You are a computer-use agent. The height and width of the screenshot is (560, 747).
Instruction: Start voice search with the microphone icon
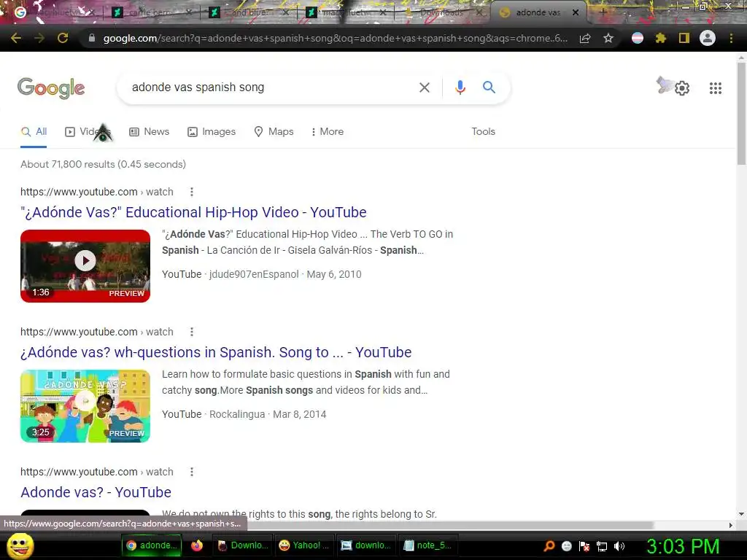460,87
